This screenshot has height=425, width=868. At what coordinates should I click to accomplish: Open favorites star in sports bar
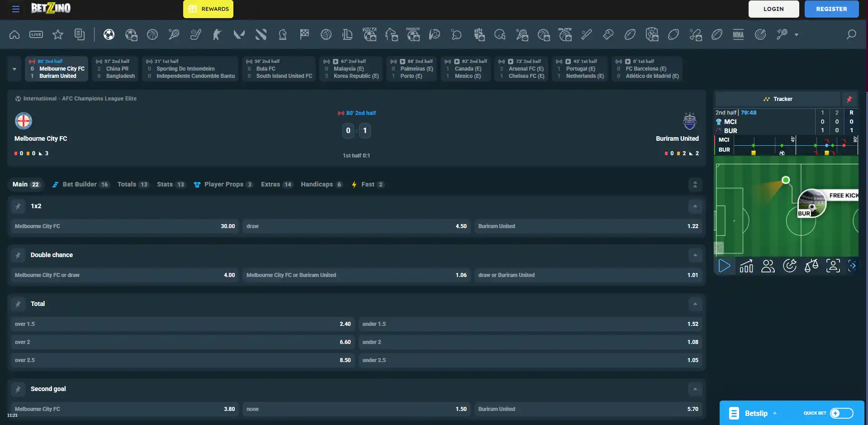tap(58, 34)
